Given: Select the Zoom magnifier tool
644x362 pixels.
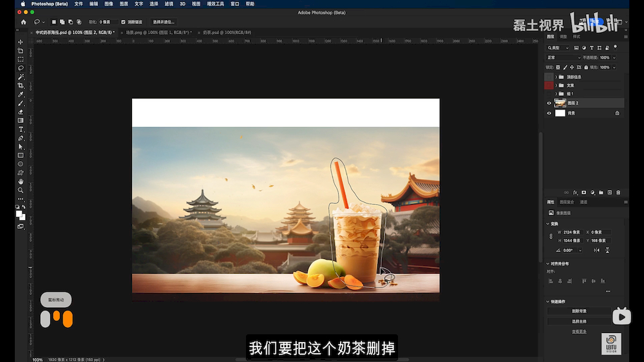Looking at the screenshot, I should click(x=21, y=190).
